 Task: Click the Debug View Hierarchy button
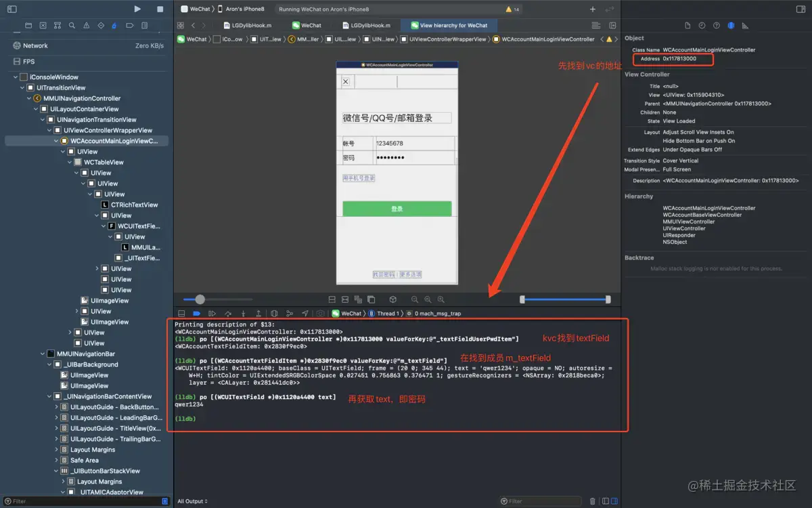[x=274, y=314]
